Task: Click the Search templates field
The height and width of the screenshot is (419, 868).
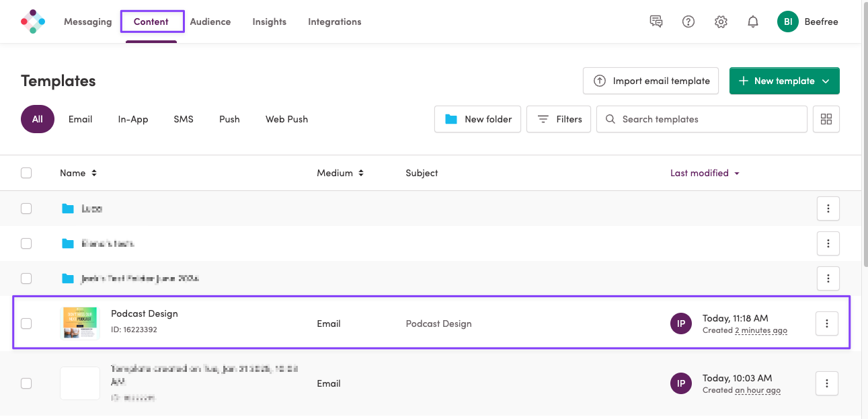Action: click(702, 119)
